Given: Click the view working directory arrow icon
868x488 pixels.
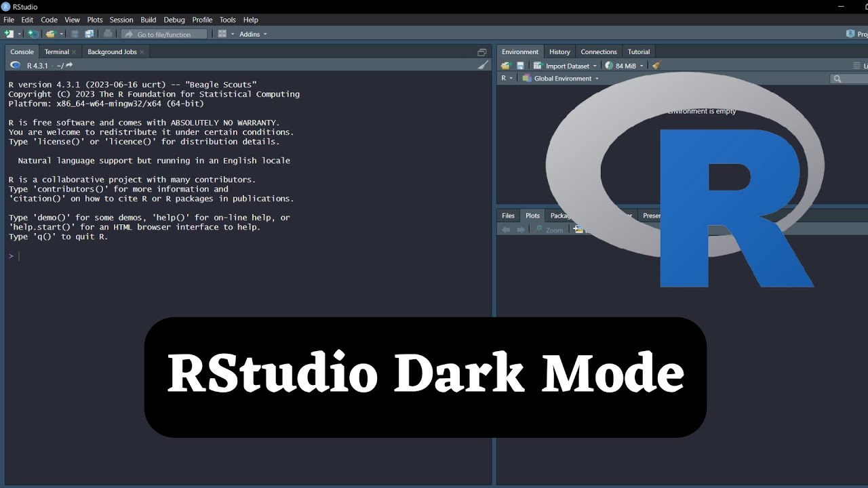Looking at the screenshot, I should (68, 65).
